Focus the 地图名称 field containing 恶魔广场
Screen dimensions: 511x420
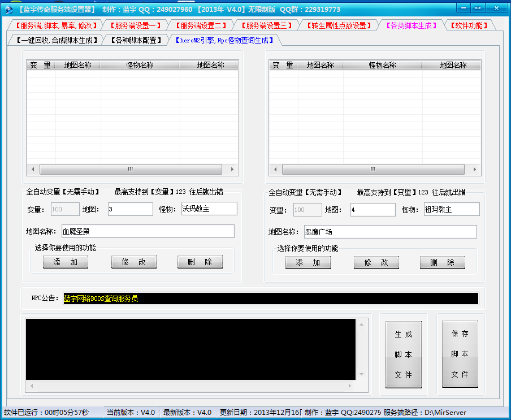click(x=391, y=232)
